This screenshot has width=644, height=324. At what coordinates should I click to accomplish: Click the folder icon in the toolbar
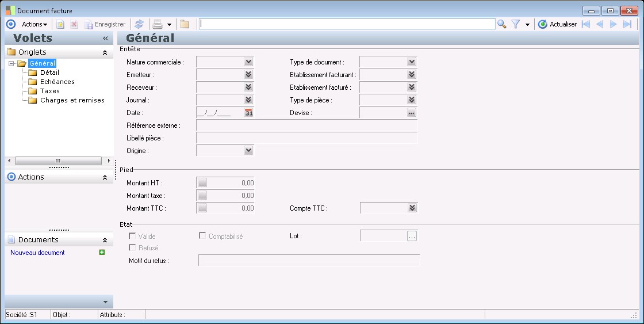[x=185, y=24]
